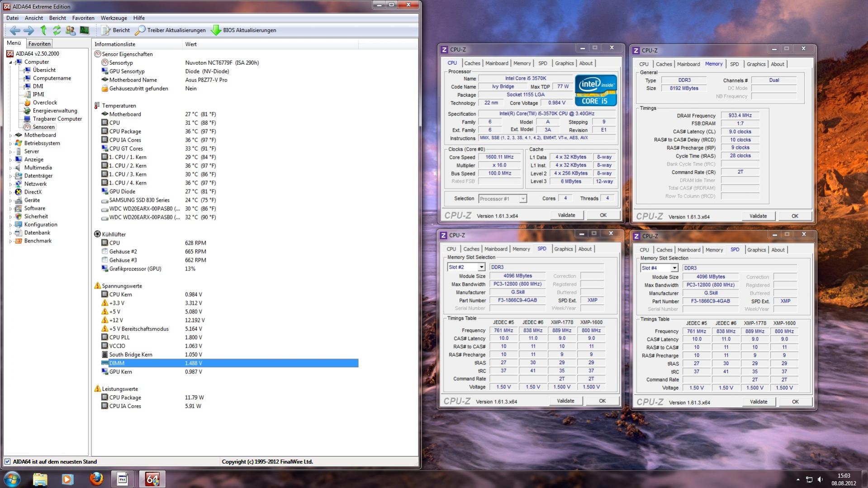The height and width of the screenshot is (488, 868).
Task: Select the +12 V voltage row
Action: 229,321
